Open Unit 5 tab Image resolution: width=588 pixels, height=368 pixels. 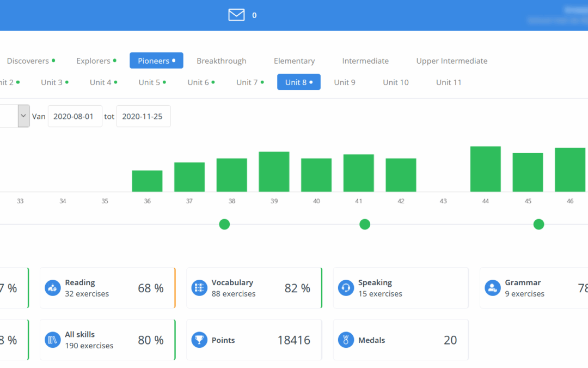pyautogui.click(x=152, y=82)
